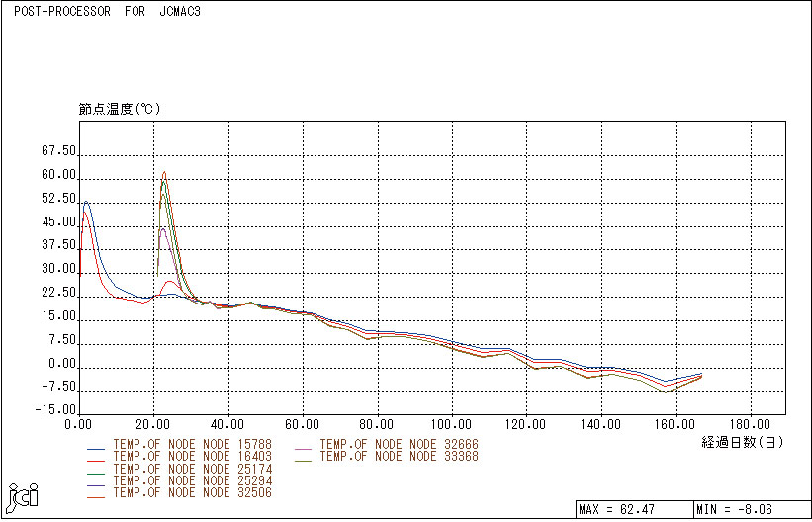Select legend text TEMP.OF NODE NODE 32666

pos(400,444)
